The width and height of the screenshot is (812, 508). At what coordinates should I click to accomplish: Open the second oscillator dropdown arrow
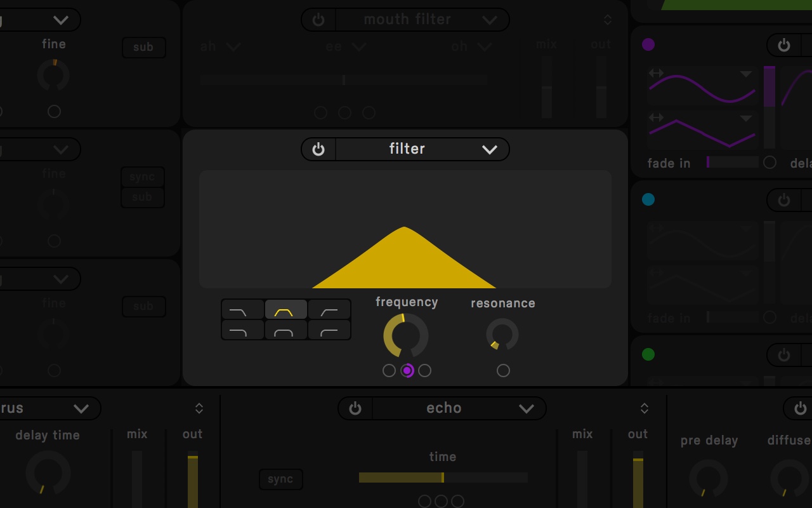[61, 150]
